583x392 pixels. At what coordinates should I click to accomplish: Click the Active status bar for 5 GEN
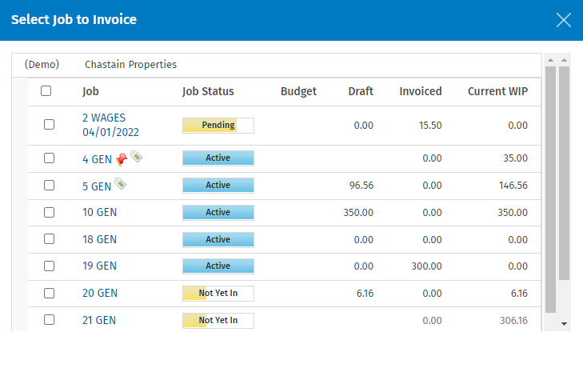(x=218, y=186)
